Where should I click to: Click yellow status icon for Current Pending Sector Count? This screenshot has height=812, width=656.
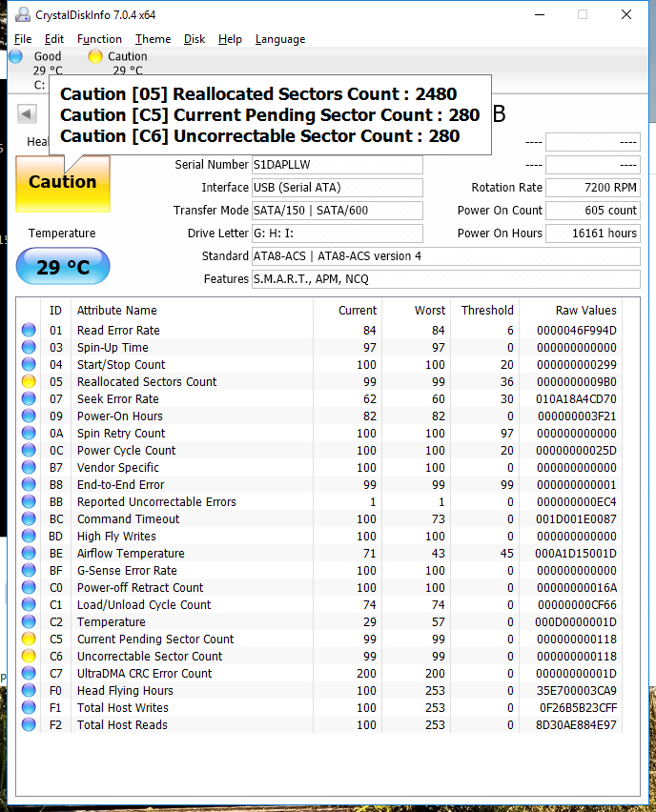pos(29,639)
